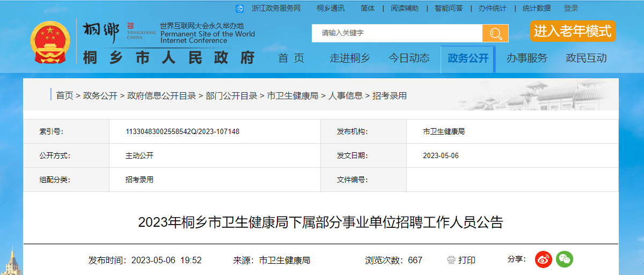This screenshot has width=644, height=275.
Task: Click the keyword search input field
Action: [x=397, y=33]
